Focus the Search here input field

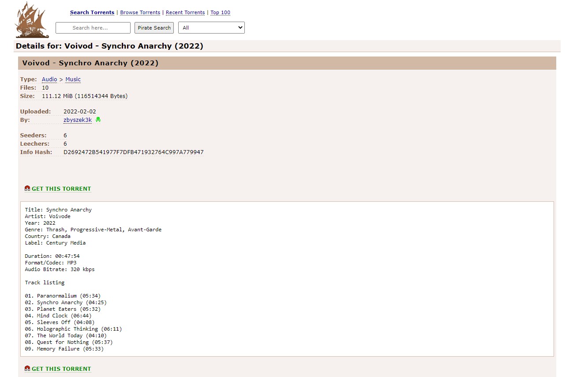tap(93, 27)
